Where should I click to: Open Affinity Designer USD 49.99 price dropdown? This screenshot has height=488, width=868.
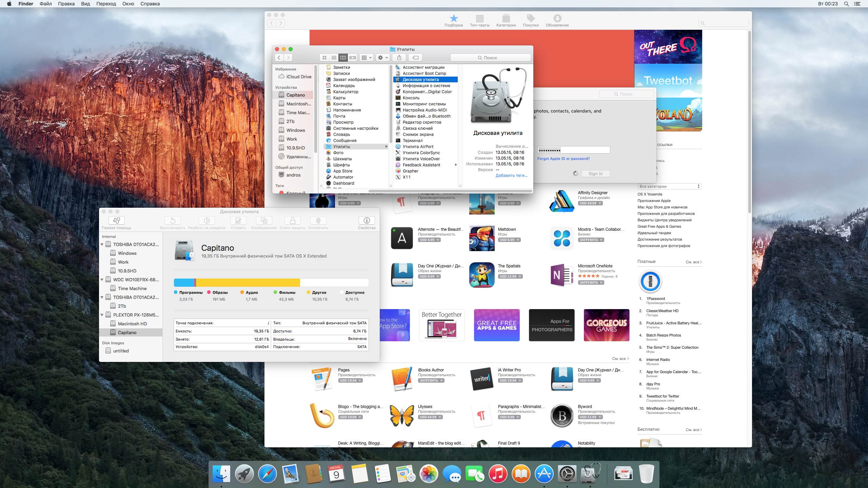pos(600,203)
